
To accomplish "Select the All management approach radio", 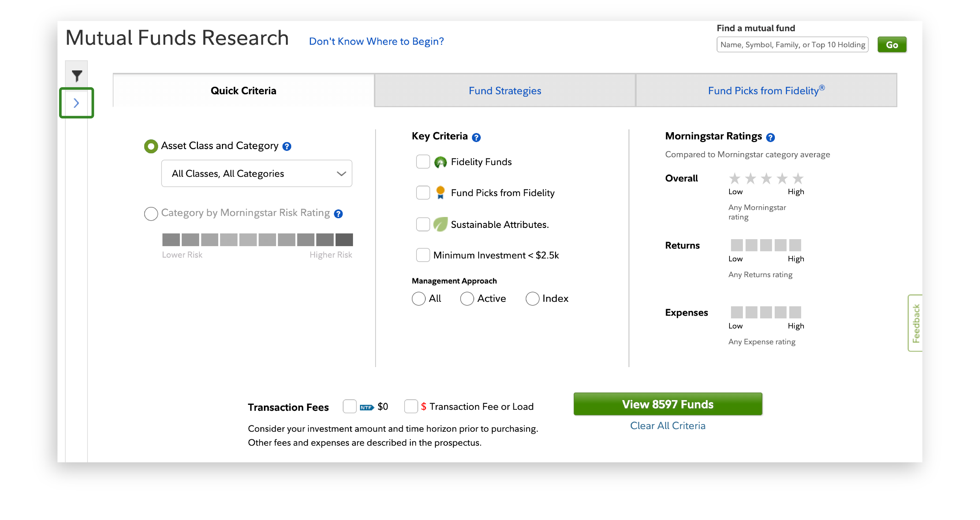I will (418, 298).
